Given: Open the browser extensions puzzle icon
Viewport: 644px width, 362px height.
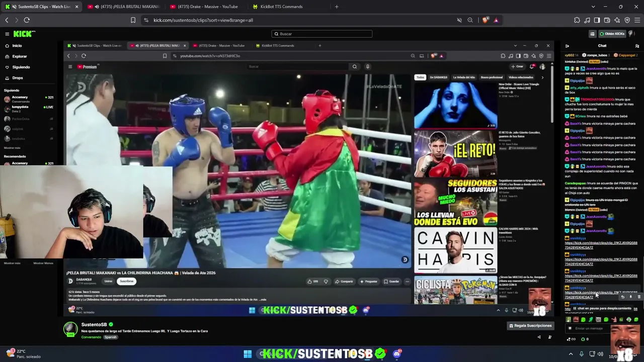Looking at the screenshot, I should (577, 20).
